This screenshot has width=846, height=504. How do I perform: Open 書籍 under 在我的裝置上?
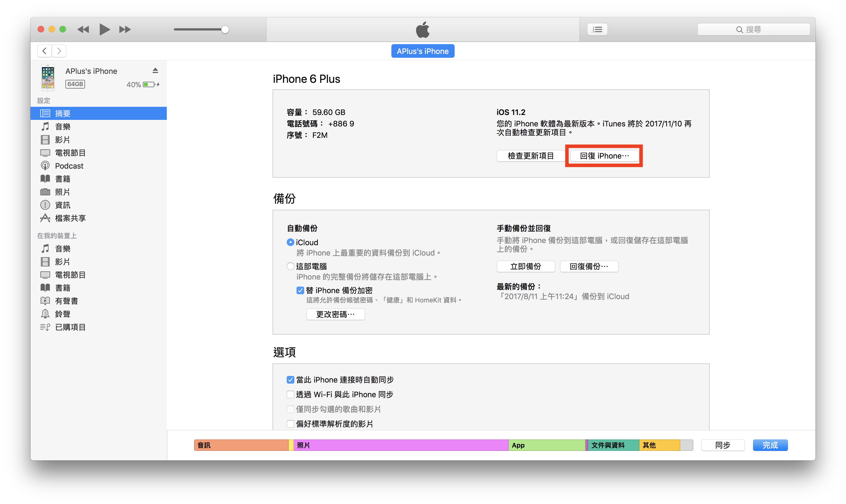point(99,288)
